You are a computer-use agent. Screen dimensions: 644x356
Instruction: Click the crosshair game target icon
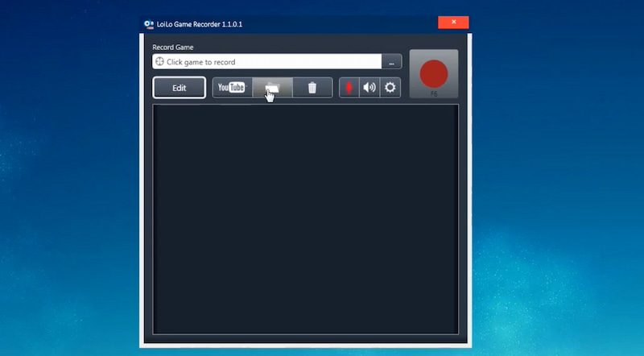[x=159, y=62]
